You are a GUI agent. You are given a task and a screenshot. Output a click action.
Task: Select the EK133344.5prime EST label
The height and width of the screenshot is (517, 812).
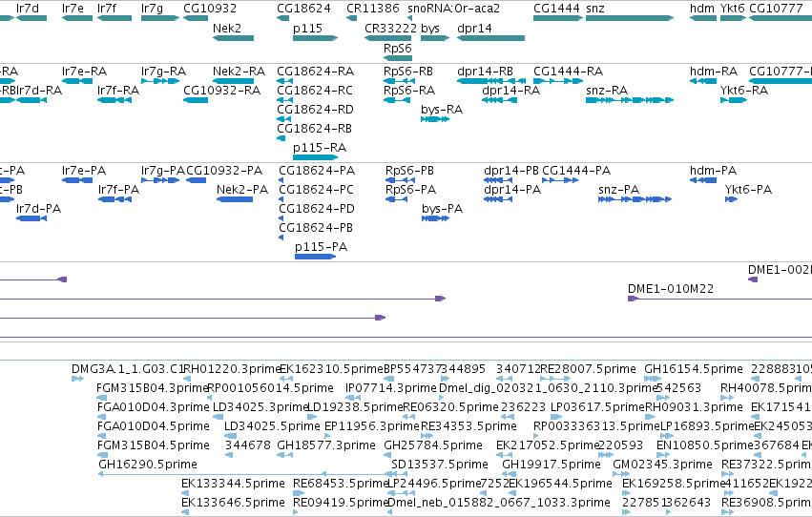[x=233, y=484]
